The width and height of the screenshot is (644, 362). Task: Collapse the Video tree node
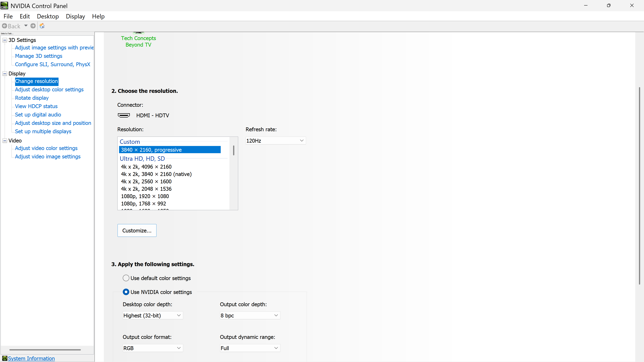click(x=5, y=141)
